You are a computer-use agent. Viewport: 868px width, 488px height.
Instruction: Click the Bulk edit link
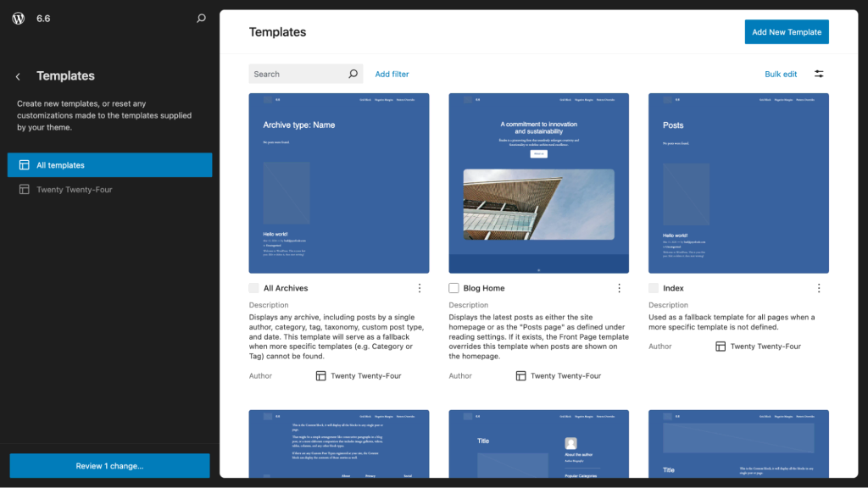point(780,74)
